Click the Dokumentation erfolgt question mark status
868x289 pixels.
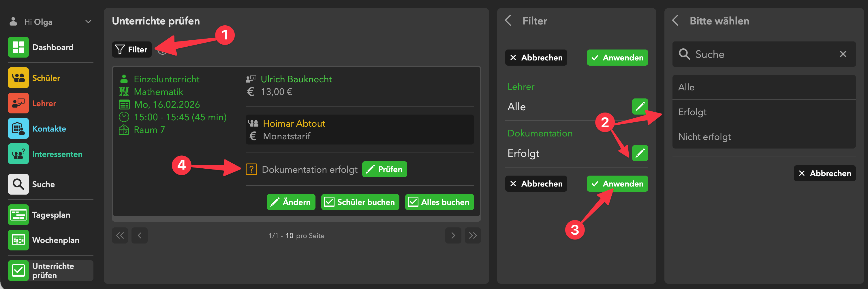pos(251,169)
